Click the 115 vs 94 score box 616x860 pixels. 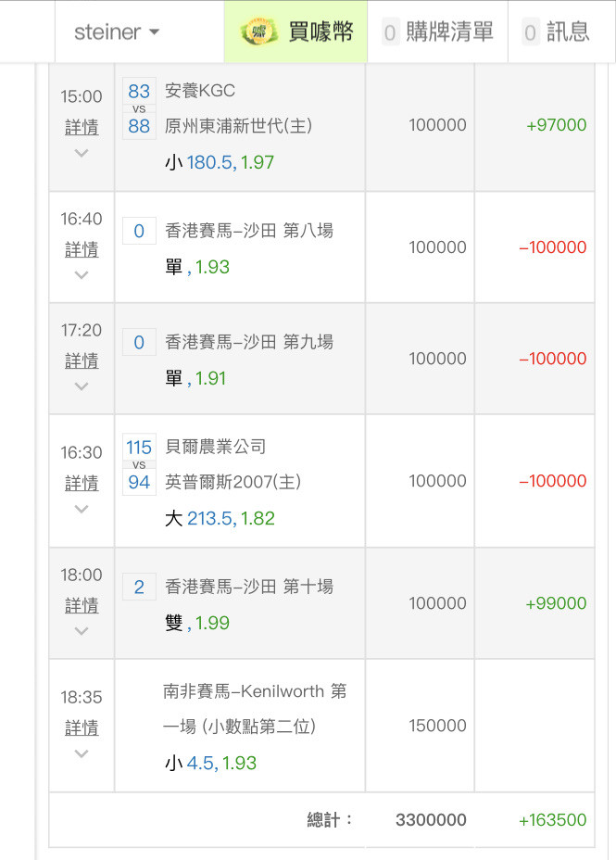pyautogui.click(x=139, y=464)
